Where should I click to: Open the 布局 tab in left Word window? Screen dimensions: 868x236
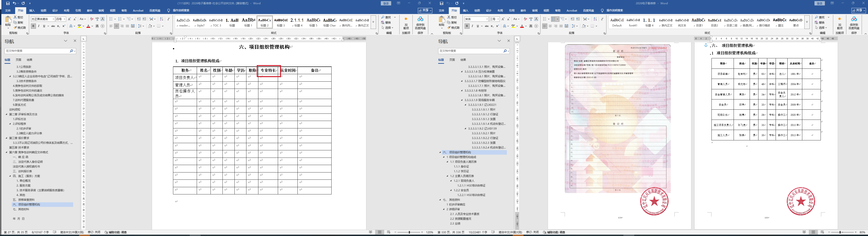[x=66, y=10]
